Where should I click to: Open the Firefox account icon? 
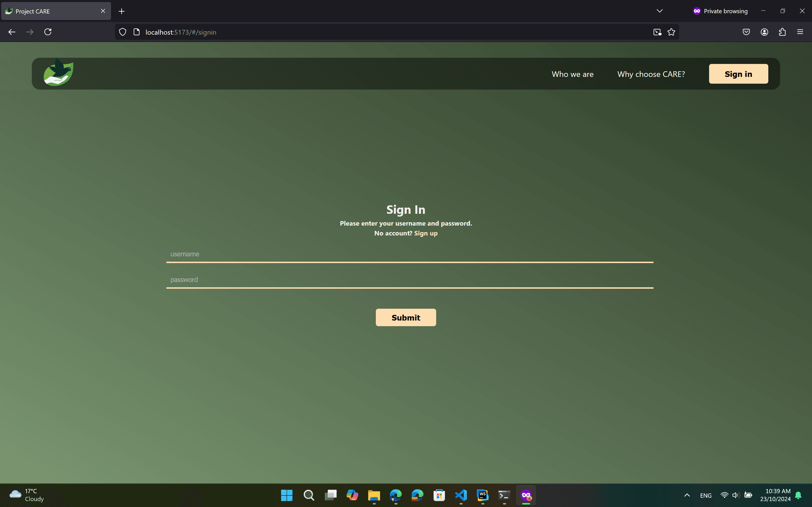click(x=764, y=32)
